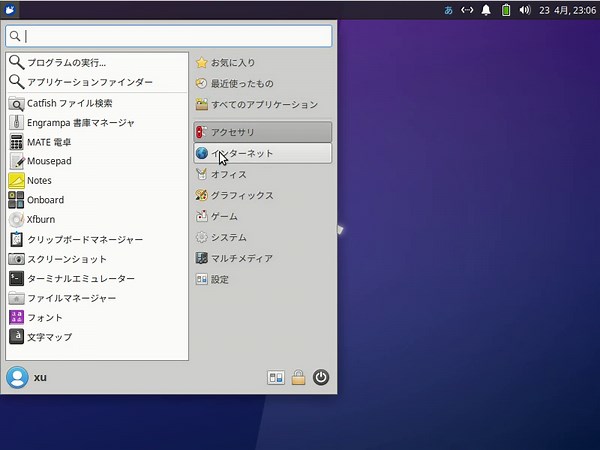This screenshot has height=450, width=600.
Task: Open Mousepad text editor
Action: click(97, 161)
